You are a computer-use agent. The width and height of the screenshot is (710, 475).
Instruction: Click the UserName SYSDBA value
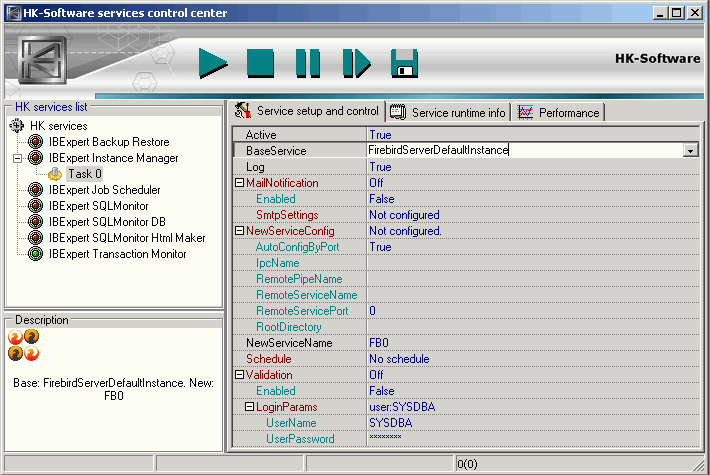click(x=391, y=422)
